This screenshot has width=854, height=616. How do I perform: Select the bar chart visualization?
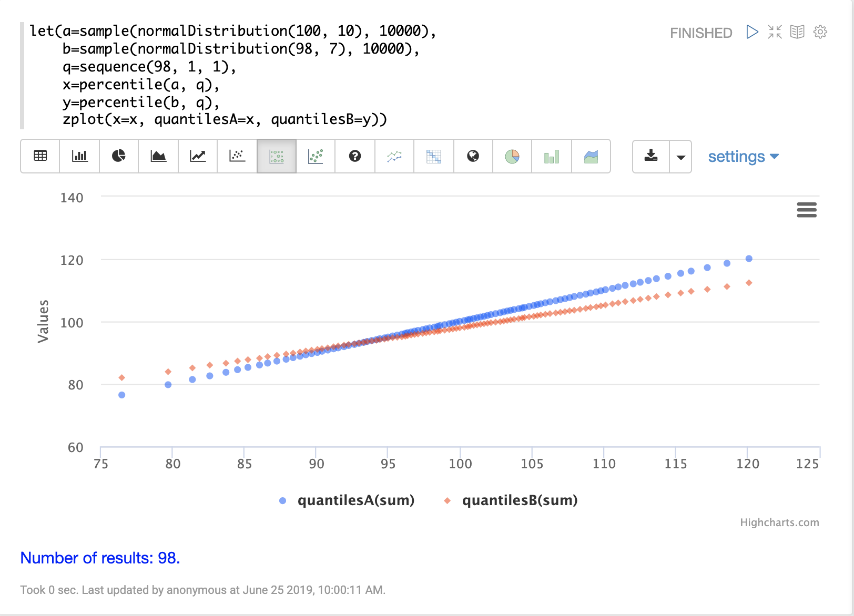(79, 156)
